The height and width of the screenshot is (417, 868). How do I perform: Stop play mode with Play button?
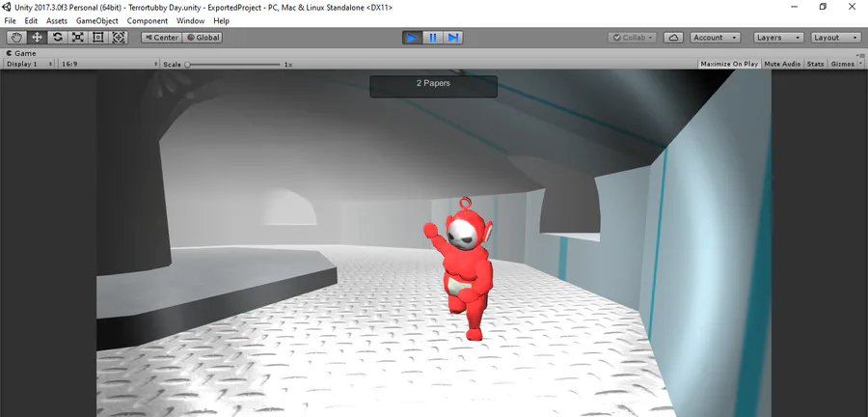pos(413,38)
